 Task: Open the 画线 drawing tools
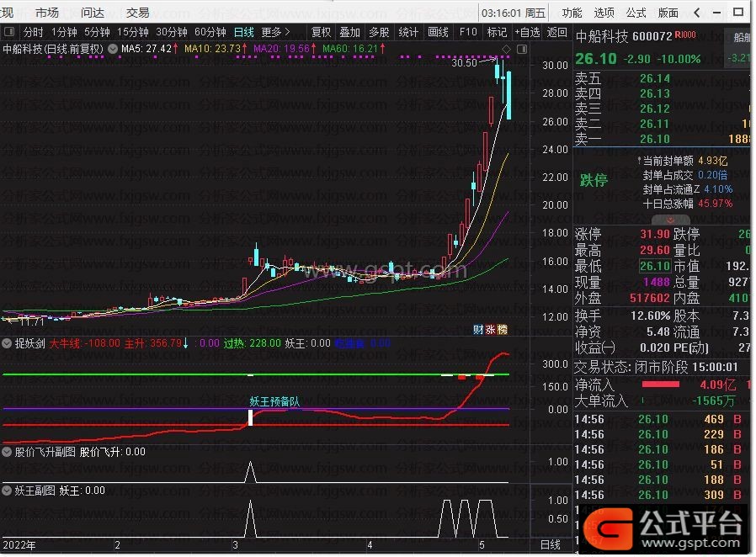point(438,32)
